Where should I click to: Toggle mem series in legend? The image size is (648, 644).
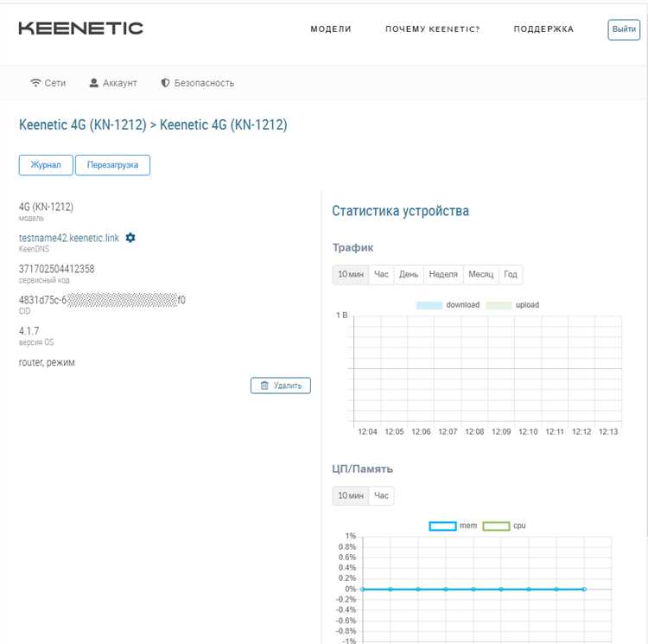[453, 526]
